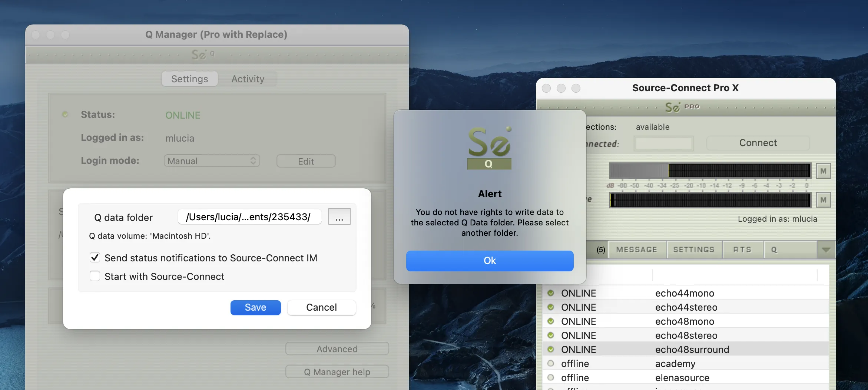Toggle Send status notifications to Source-Connect IM
868x390 pixels.
coord(95,258)
